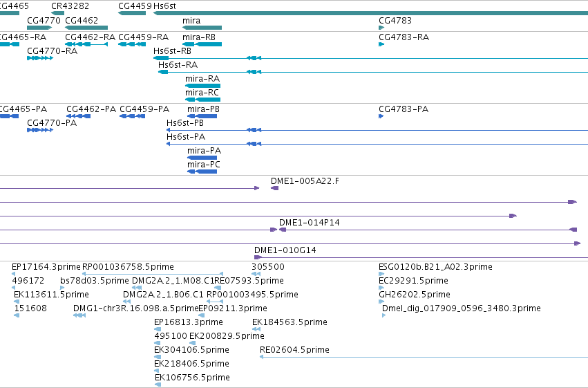Select the EP09211.3prime feature label
Viewport: 588px width, 388px height.
232,308
